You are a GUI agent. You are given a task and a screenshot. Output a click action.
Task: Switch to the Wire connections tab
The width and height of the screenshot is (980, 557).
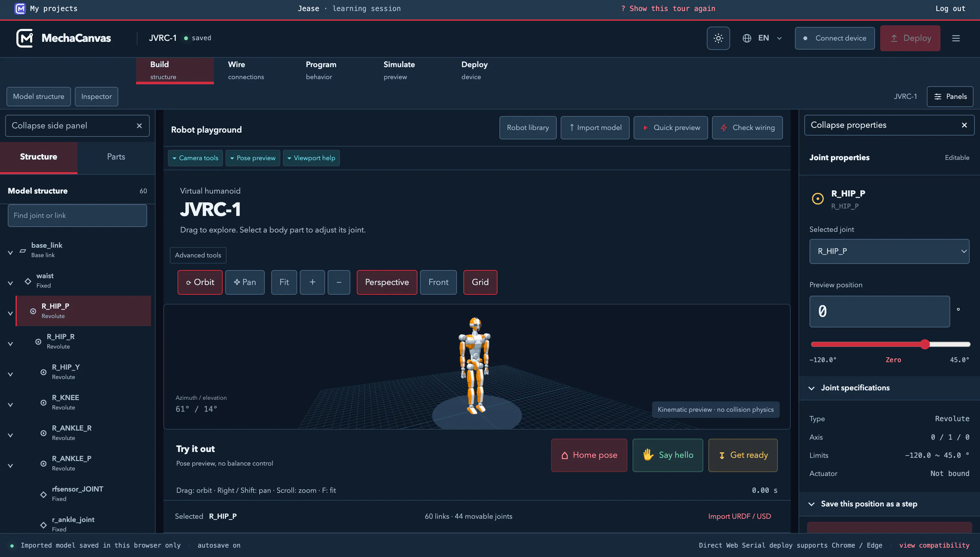point(252,70)
